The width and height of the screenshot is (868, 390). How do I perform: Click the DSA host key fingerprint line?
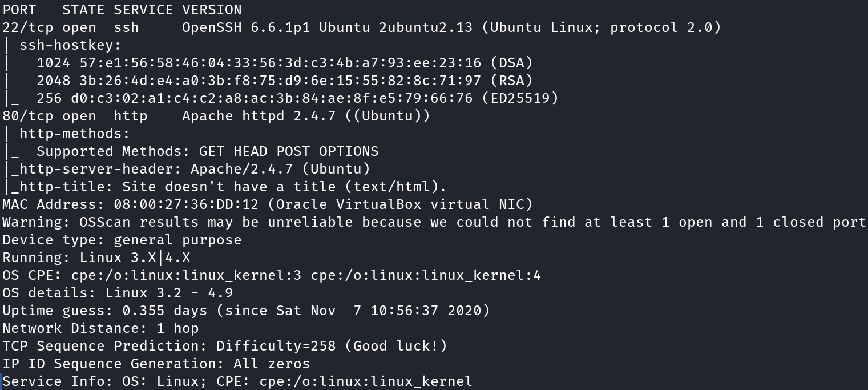click(x=284, y=63)
